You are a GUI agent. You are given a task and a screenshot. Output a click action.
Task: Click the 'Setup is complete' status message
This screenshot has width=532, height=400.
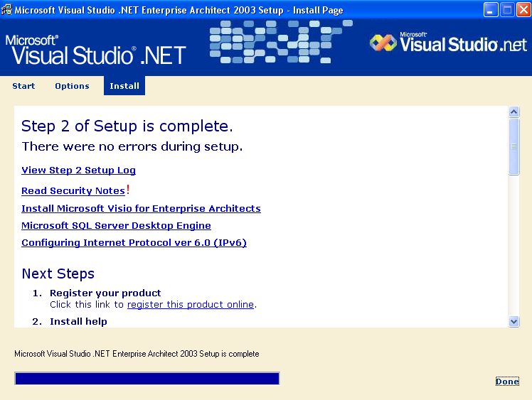pos(137,354)
